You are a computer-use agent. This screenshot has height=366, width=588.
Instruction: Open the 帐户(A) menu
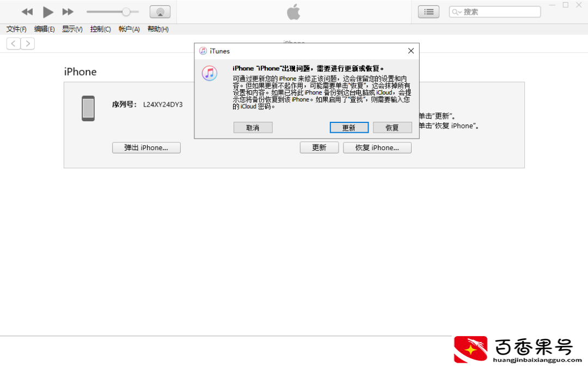tap(129, 29)
